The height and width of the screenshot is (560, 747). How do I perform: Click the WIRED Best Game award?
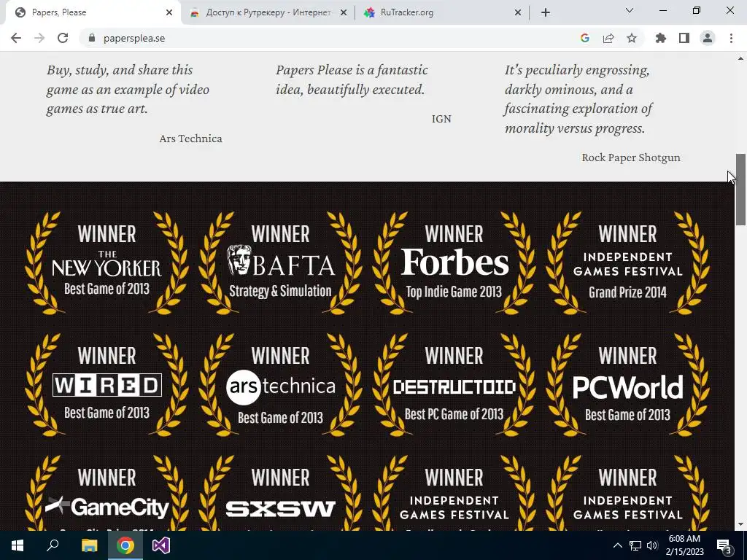click(x=107, y=384)
